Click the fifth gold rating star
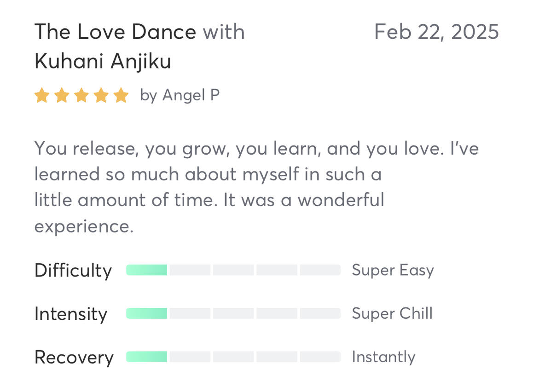Viewport: 533px width, 392px height. (x=121, y=96)
